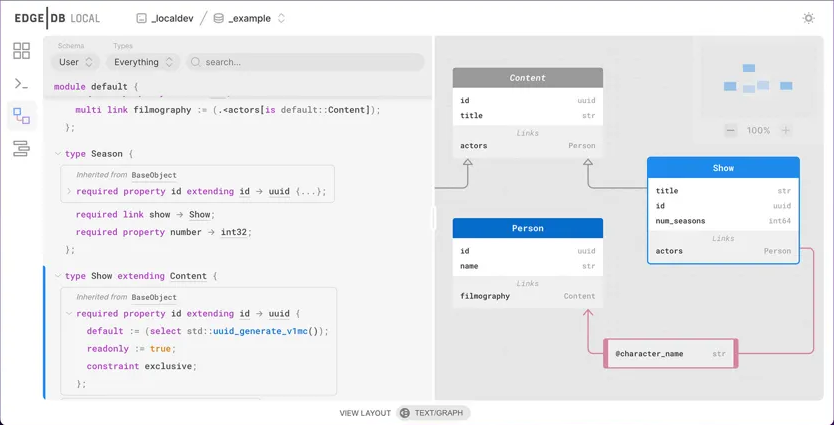Viewport: 834px width, 425px height.
Task: Select the schema viewer sidebar icon
Action: coord(21,116)
